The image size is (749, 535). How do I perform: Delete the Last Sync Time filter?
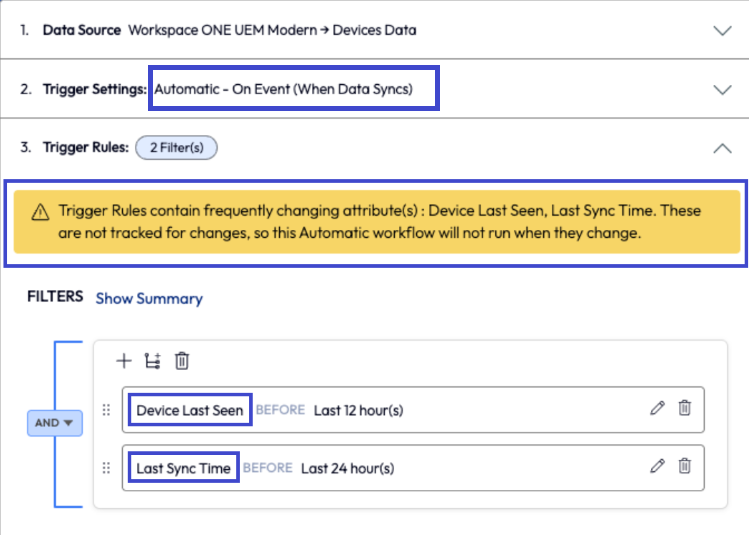click(685, 466)
